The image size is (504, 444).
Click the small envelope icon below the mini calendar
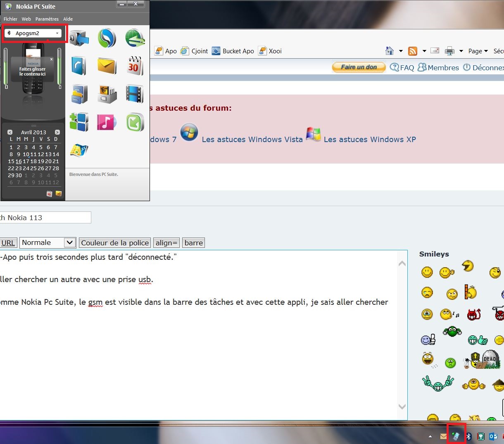click(59, 193)
